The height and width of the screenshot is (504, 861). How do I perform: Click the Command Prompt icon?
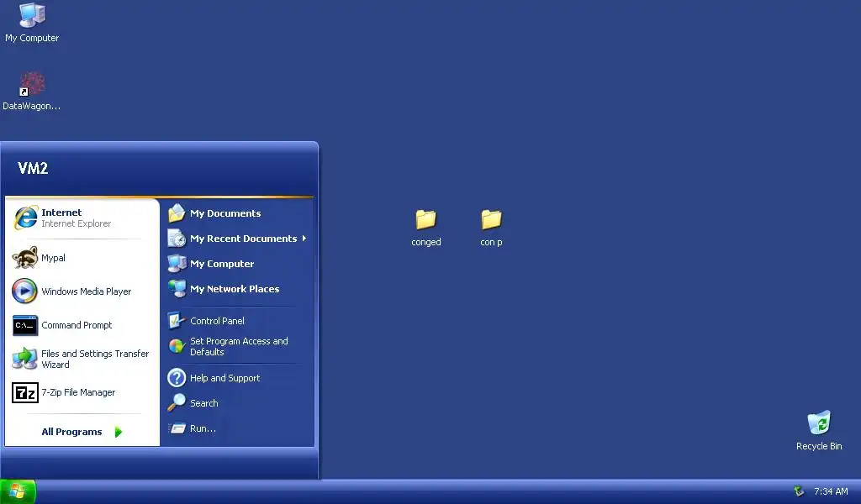[24, 325]
